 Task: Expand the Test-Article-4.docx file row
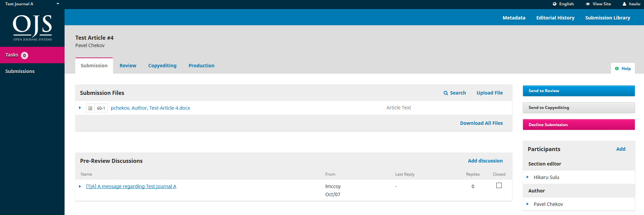coord(80,108)
